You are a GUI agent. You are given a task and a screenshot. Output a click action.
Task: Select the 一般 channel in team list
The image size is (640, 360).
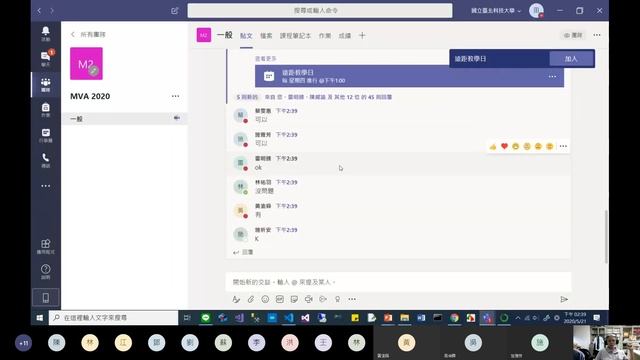[x=124, y=118]
